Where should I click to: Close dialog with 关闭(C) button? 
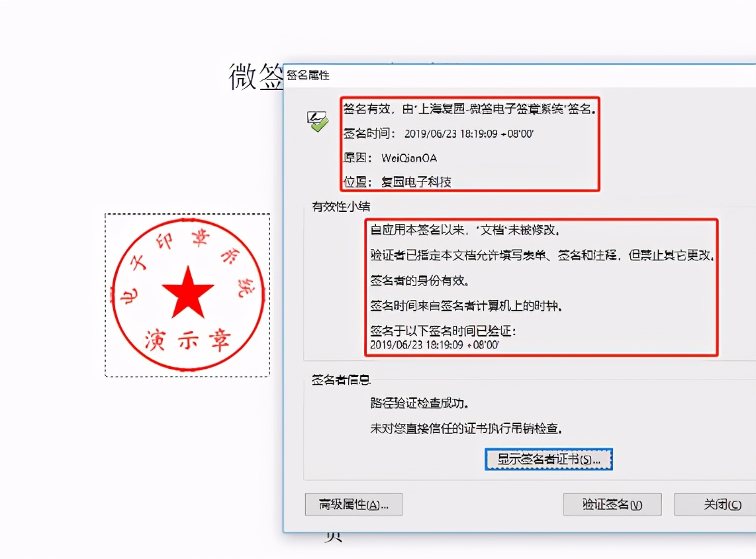[716, 505]
